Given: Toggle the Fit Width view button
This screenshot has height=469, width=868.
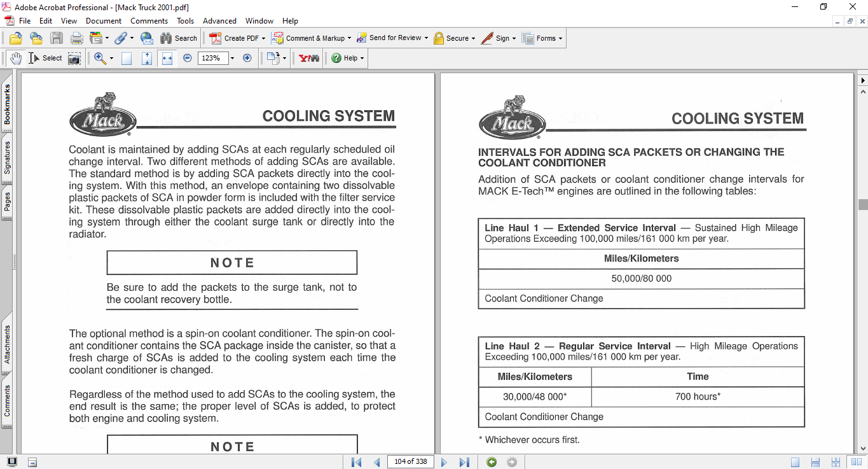Looking at the screenshot, I should [x=167, y=58].
